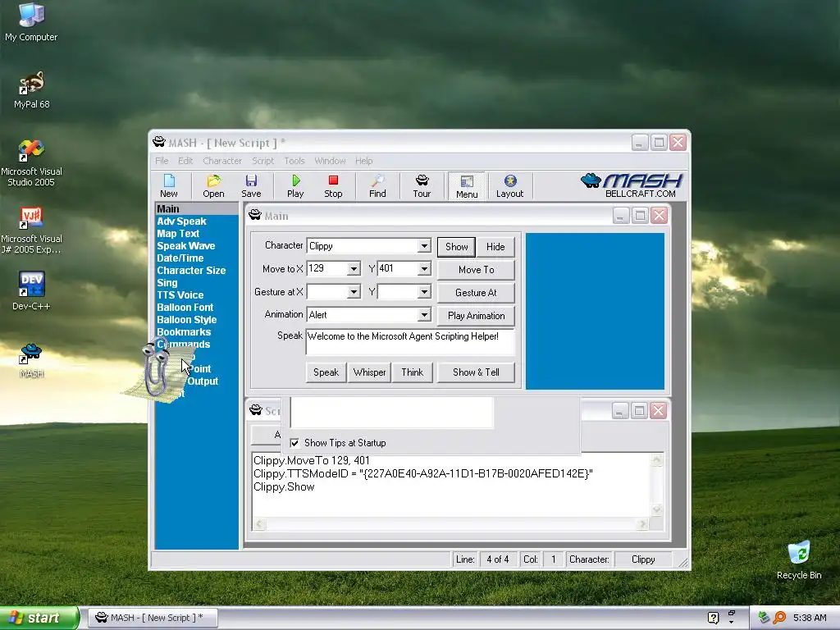Run the script with the Play icon
Screen dimensions: 840x630
click(x=295, y=186)
